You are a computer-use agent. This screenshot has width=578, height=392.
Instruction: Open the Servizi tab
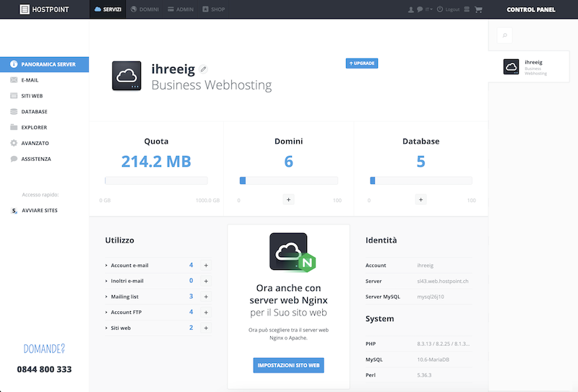coord(108,9)
